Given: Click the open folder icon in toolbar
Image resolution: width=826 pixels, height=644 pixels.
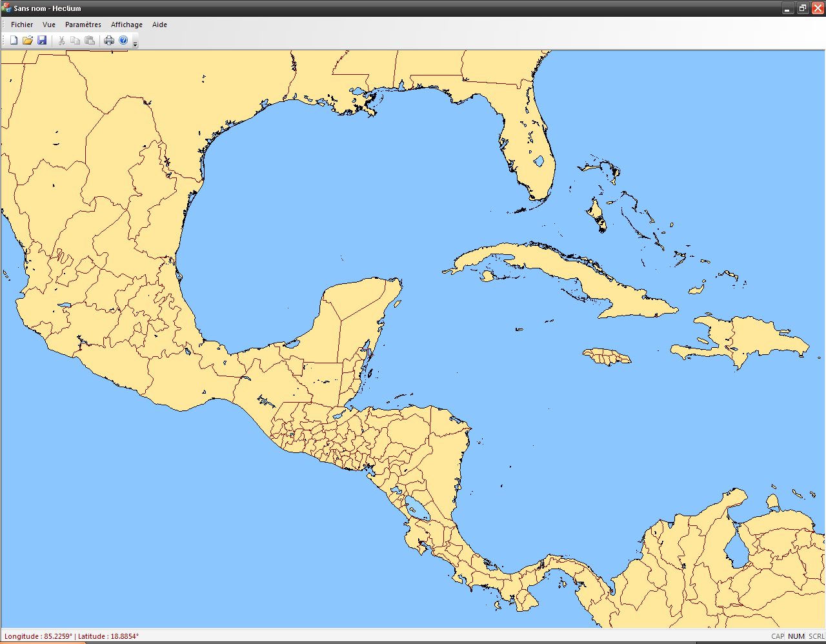Looking at the screenshot, I should tap(28, 41).
